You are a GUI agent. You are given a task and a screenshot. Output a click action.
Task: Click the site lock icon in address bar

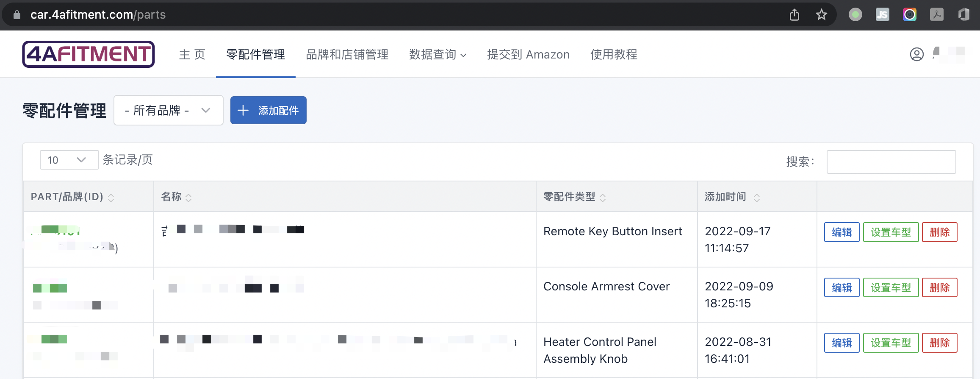click(17, 15)
